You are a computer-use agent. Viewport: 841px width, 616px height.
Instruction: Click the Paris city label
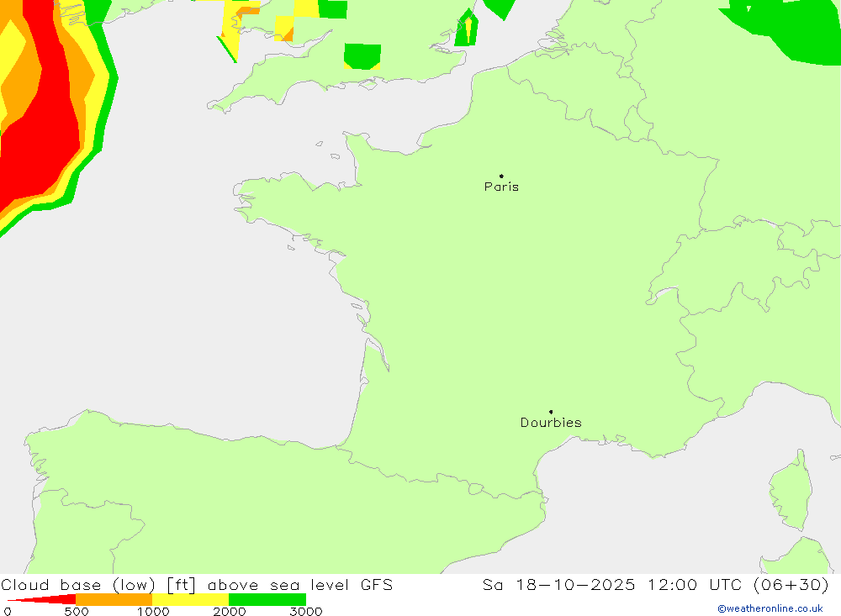501,187
